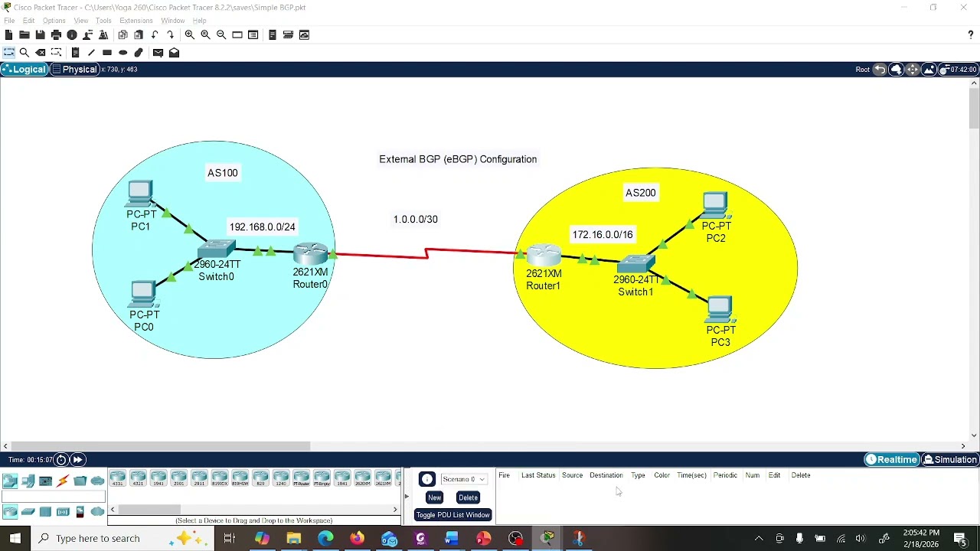Screen dimensions: 980x551
Task: Open the View menu
Action: pyautogui.click(x=80, y=21)
